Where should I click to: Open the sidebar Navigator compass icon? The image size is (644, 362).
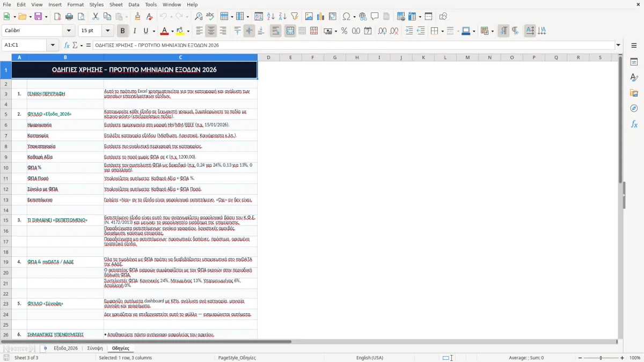634,108
